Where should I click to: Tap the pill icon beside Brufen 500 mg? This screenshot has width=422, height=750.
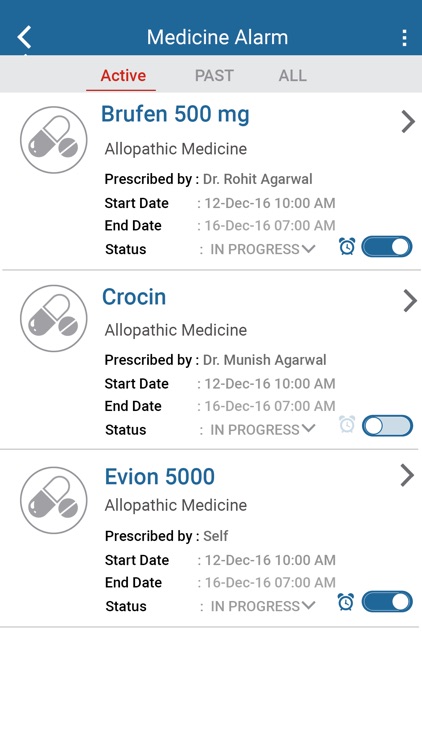(x=54, y=140)
